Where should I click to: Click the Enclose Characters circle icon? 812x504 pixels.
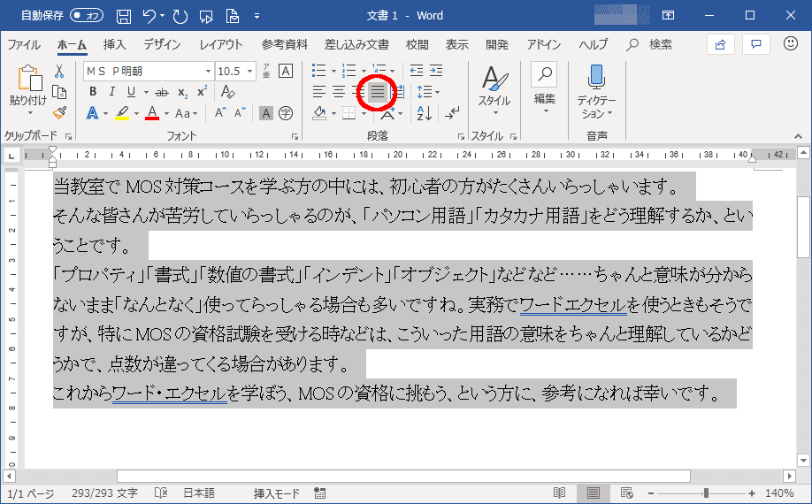pyautogui.click(x=286, y=113)
